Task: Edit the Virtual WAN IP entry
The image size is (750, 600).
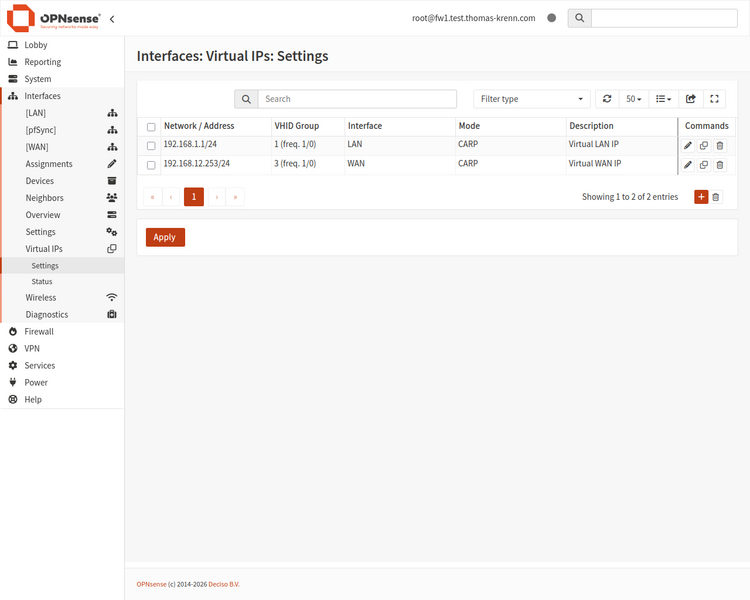Action: pyautogui.click(x=688, y=165)
